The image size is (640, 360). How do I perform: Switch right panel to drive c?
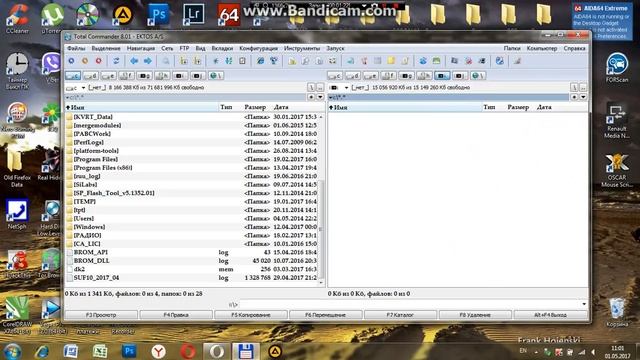point(335,76)
